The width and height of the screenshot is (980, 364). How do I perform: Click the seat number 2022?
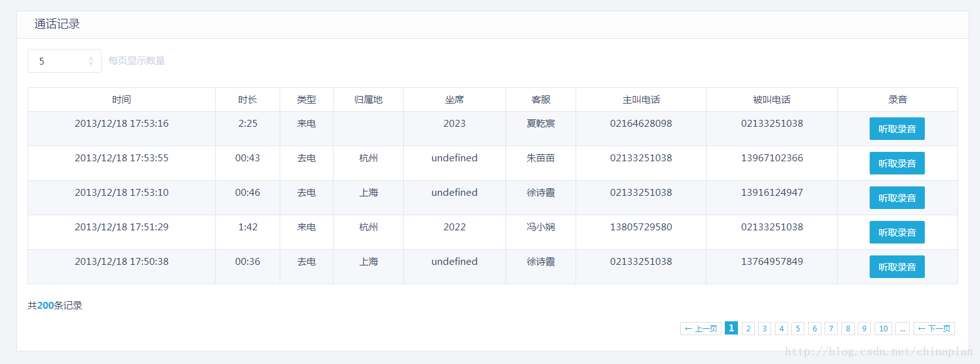[455, 227]
